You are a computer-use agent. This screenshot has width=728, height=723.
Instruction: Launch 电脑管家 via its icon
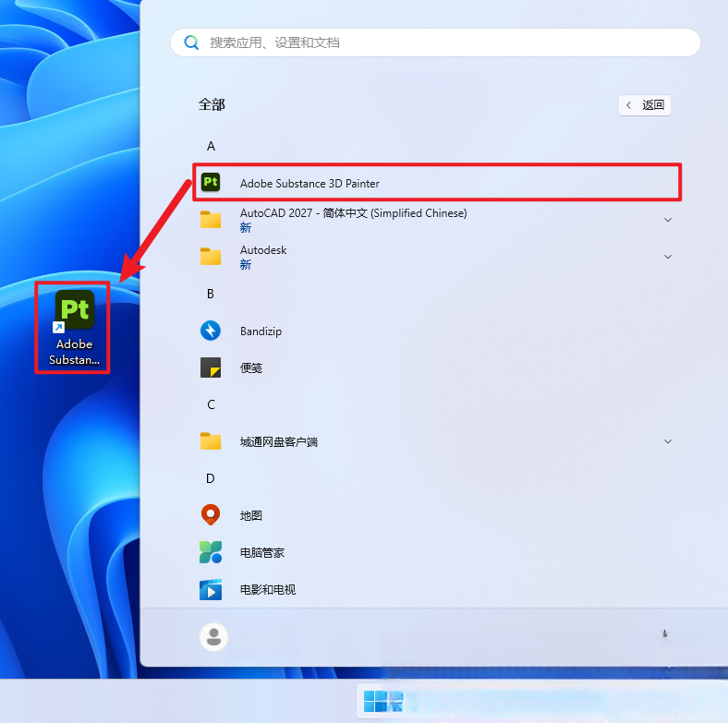click(x=211, y=552)
